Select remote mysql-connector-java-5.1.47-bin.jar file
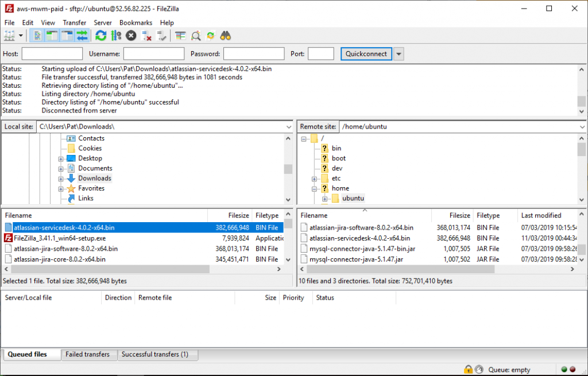Image resolution: width=588 pixels, height=376 pixels. point(438,249)
